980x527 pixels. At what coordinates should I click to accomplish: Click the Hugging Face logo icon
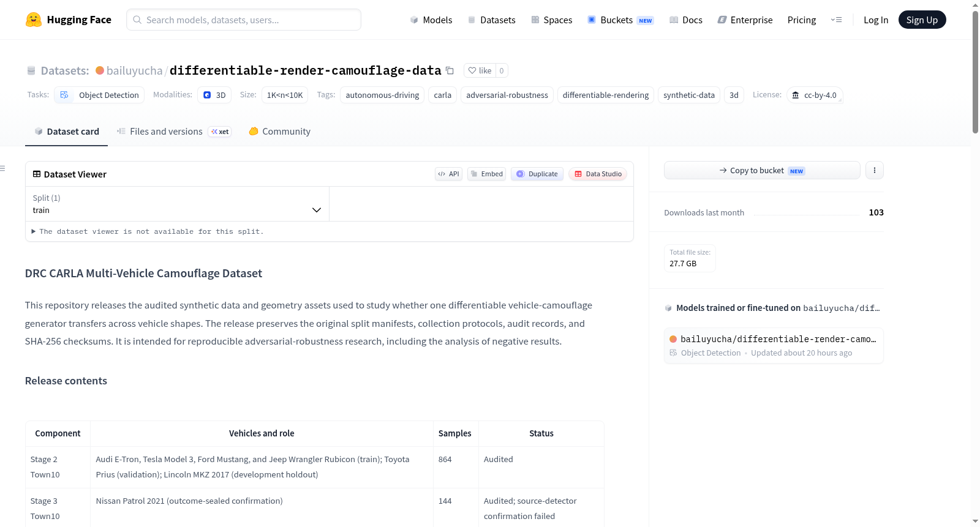click(33, 20)
